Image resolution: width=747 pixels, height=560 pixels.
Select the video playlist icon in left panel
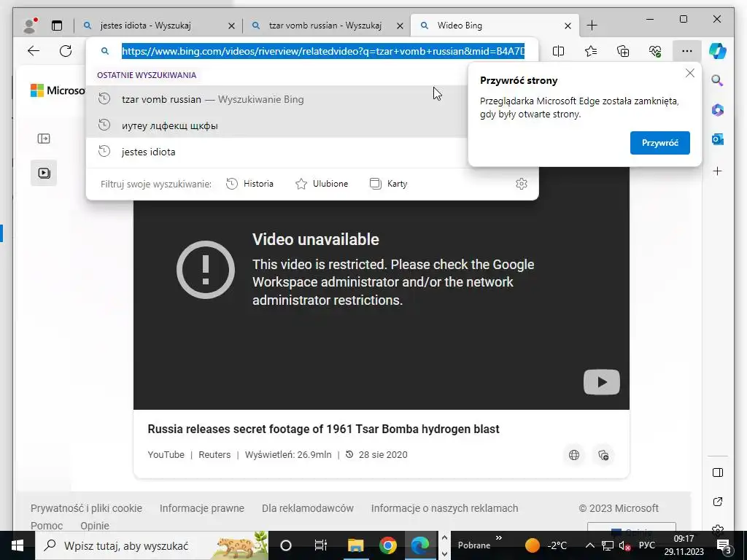point(44,173)
